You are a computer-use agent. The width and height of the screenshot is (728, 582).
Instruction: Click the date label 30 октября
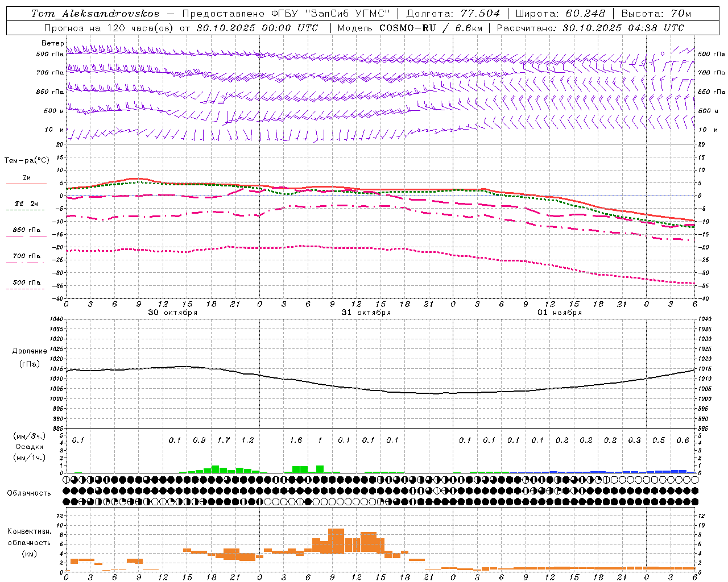pyautogui.click(x=173, y=313)
